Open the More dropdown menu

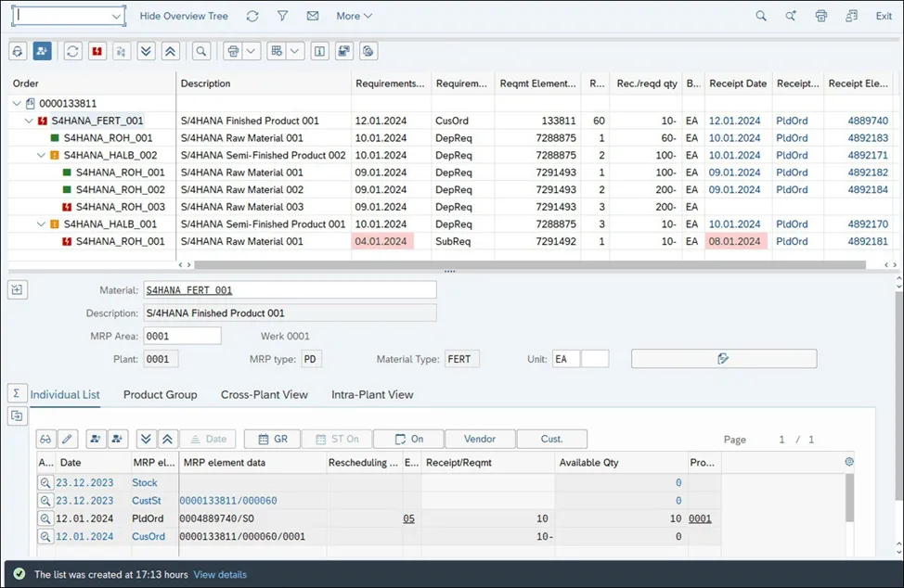tap(354, 16)
